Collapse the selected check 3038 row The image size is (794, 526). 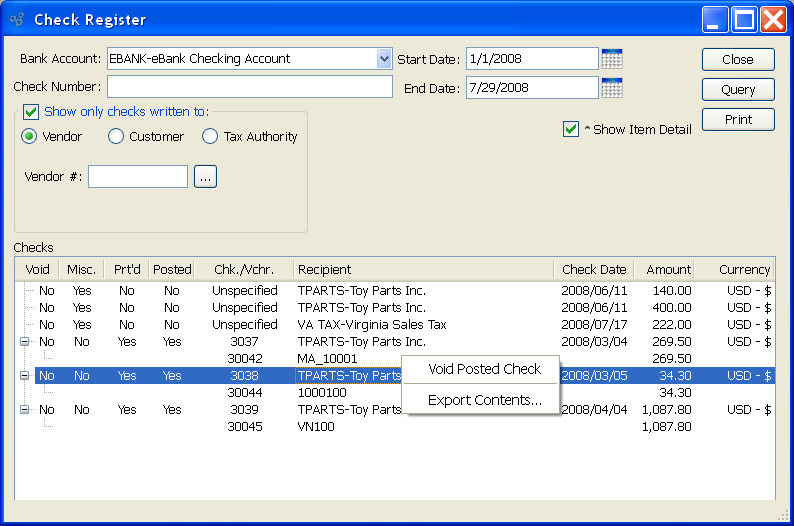(24, 376)
